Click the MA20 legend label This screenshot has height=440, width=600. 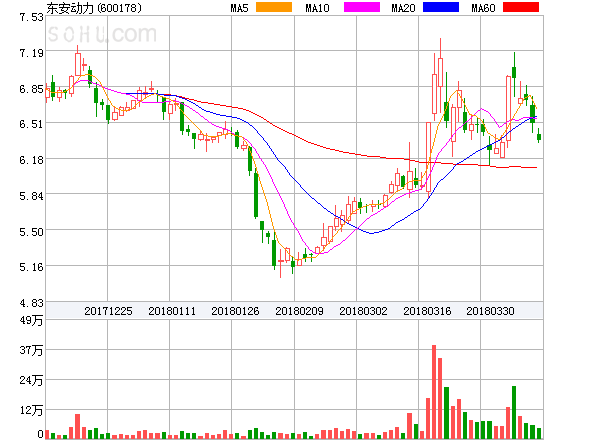click(403, 8)
